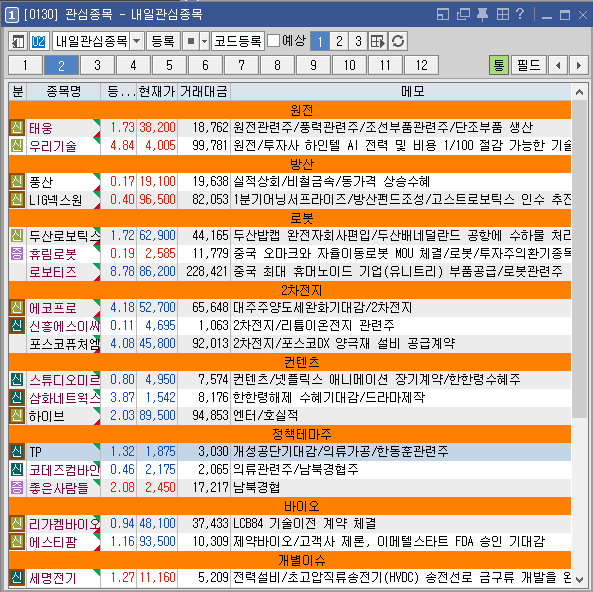Click the 신 icon beside LIG넥스원
The image size is (593, 592).
17,200
